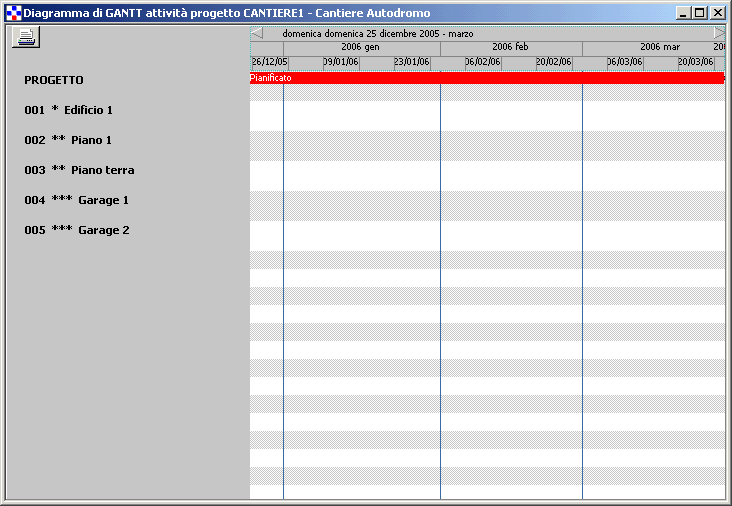The image size is (732, 506).
Task: Select activity 004 Garage 1
Action: 77,200
